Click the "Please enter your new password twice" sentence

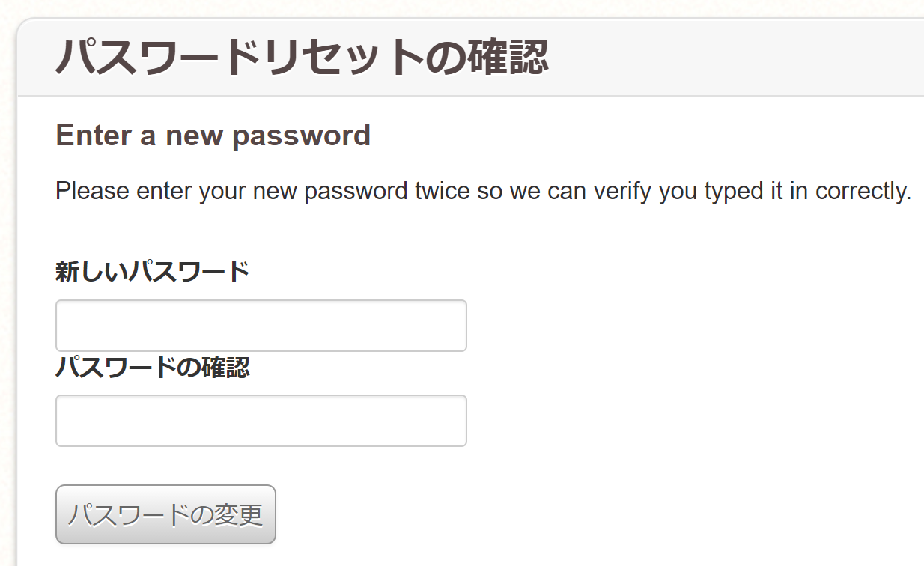tap(483, 191)
